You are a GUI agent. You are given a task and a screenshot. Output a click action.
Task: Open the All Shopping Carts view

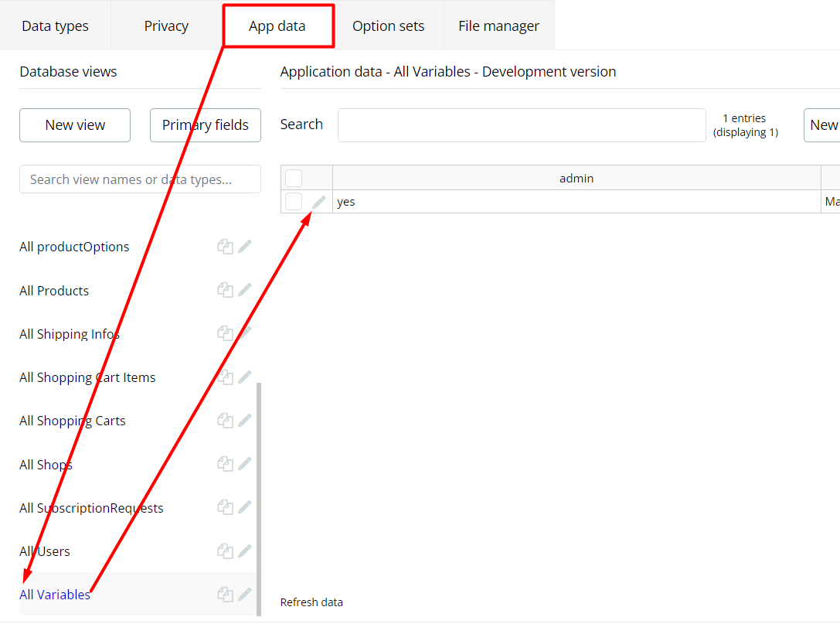tap(73, 421)
